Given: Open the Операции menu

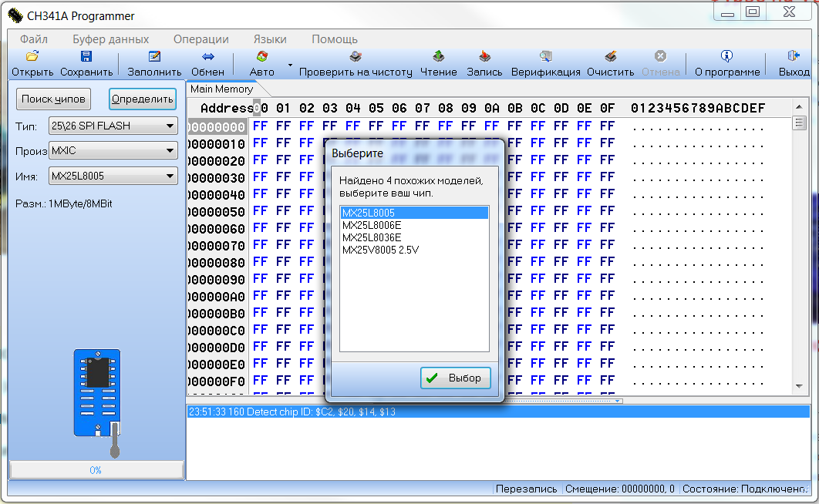Looking at the screenshot, I should [201, 39].
